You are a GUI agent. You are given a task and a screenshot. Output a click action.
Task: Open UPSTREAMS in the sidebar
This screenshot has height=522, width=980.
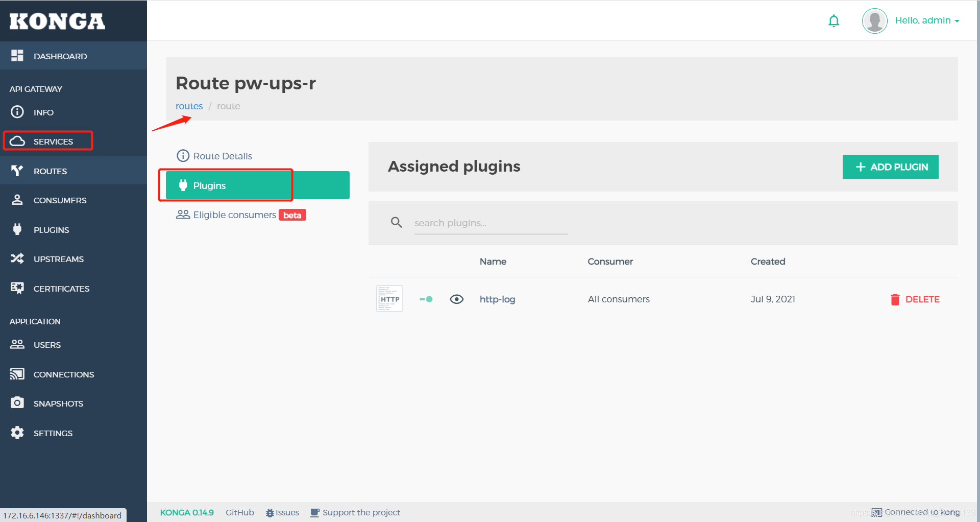point(73,259)
